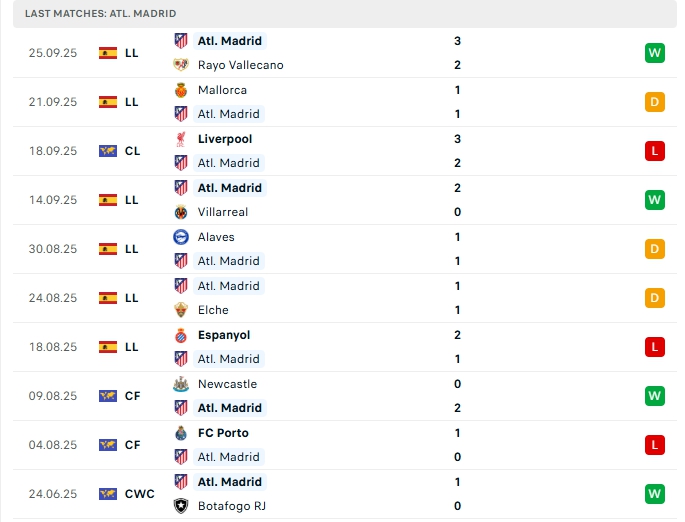Open the Rayo Vallecano team link
Viewport: 685px width, 522px height.
(240, 65)
